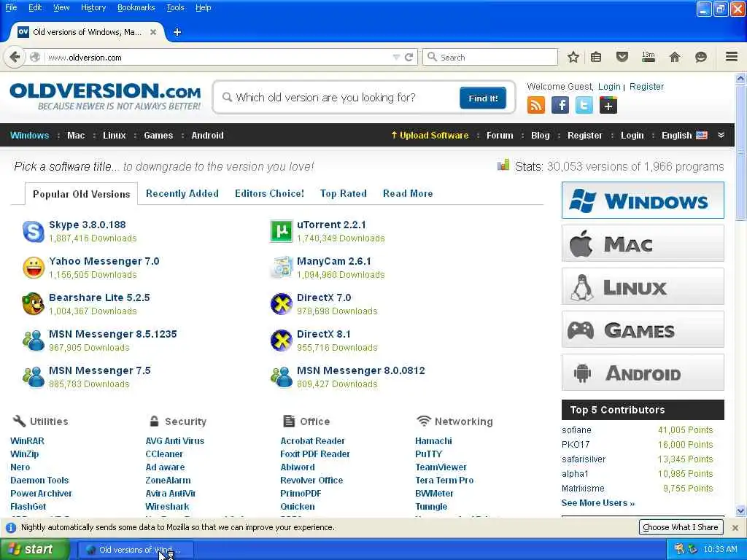Click in the old version search field

pyautogui.click(x=336, y=98)
